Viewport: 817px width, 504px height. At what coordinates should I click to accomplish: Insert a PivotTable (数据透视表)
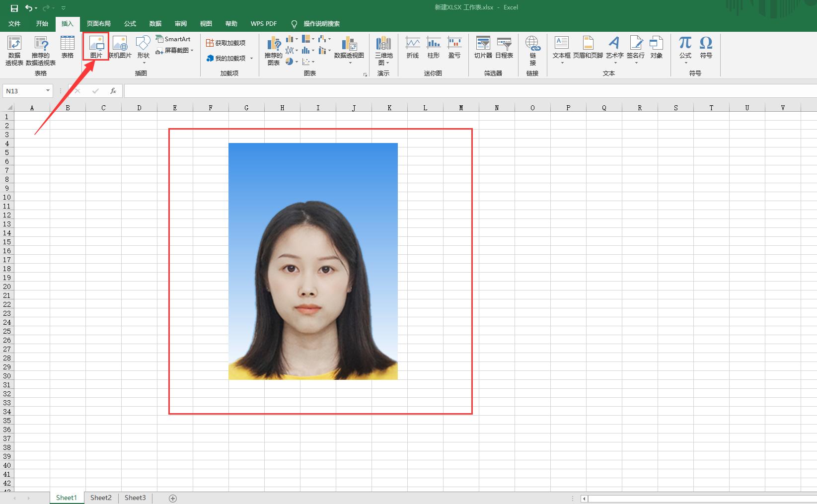14,50
